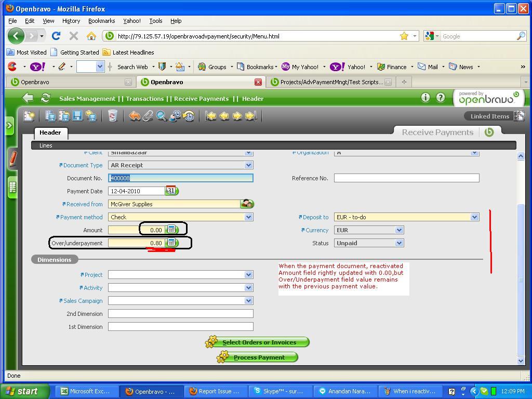Image resolution: width=532 pixels, height=399 pixels.
Task: Click the Process Payment button
Action: coord(257,357)
